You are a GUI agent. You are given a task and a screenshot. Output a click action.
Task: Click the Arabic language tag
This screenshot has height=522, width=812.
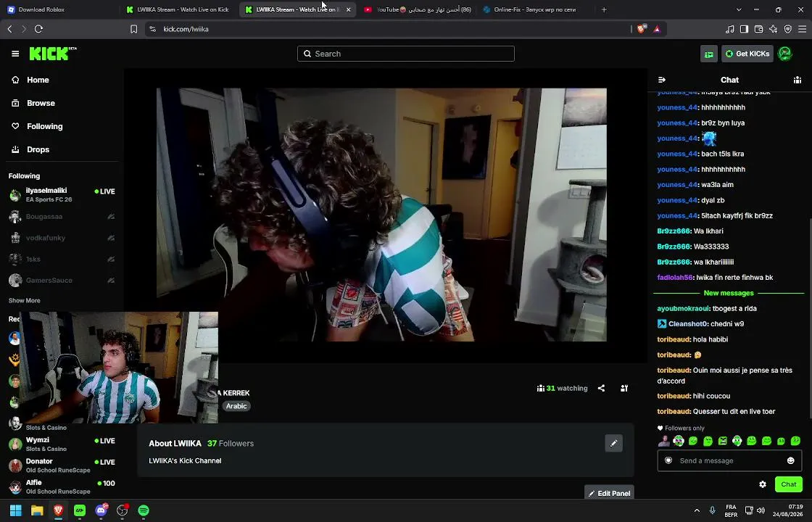point(236,406)
